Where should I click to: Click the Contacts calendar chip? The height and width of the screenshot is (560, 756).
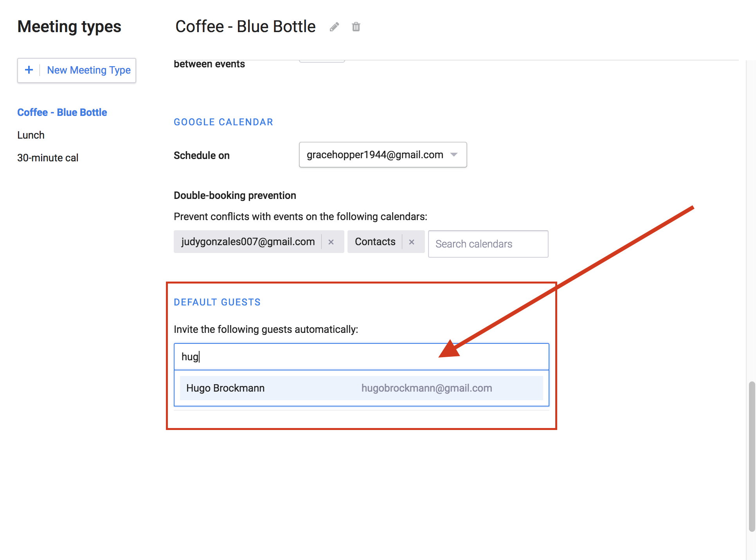(375, 242)
